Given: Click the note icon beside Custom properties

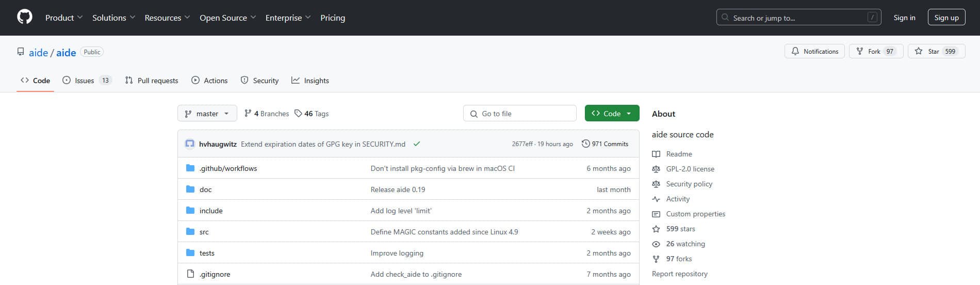Looking at the screenshot, I should tap(656, 214).
